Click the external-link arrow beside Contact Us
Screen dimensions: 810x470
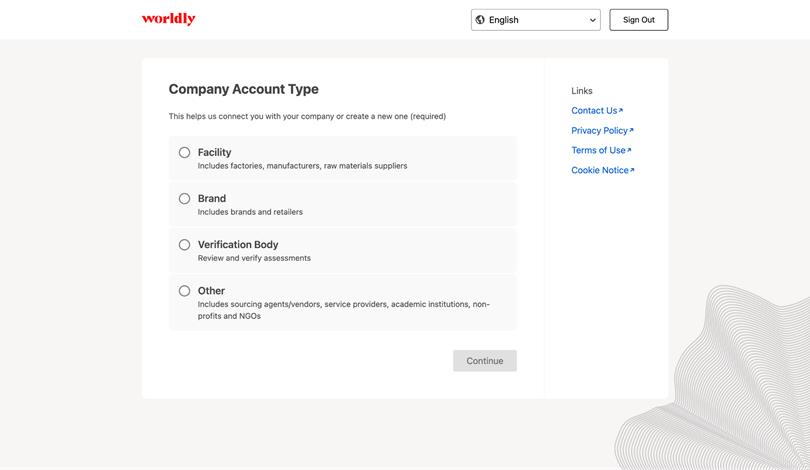621,110
